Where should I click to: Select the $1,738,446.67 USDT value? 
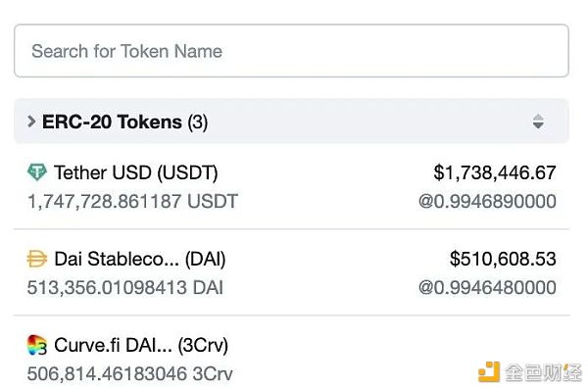(495, 172)
